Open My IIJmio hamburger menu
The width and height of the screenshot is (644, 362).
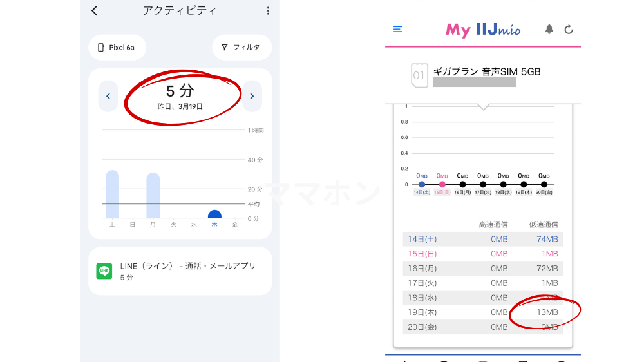(x=397, y=29)
